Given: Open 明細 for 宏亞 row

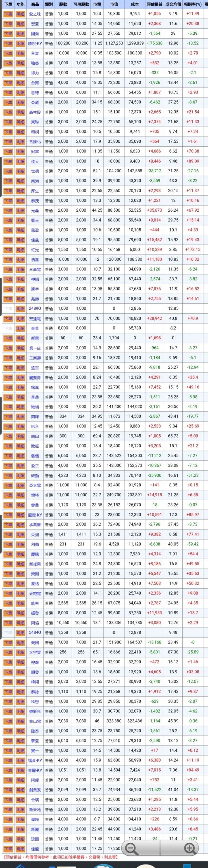Looking at the screenshot, I should [x=20, y=24].
